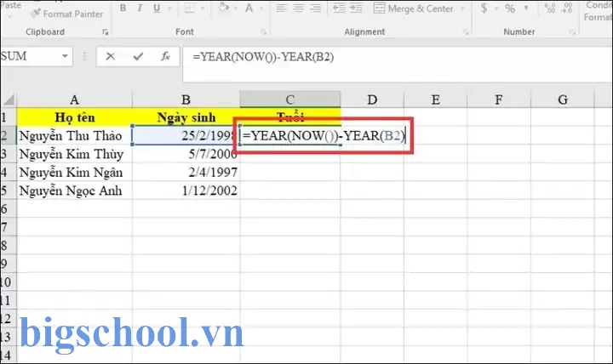Select row 9 header
The height and width of the screenshot is (364, 613).
(9, 264)
